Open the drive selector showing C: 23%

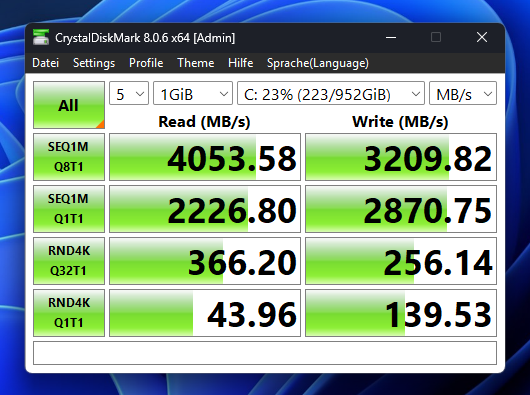pos(331,93)
